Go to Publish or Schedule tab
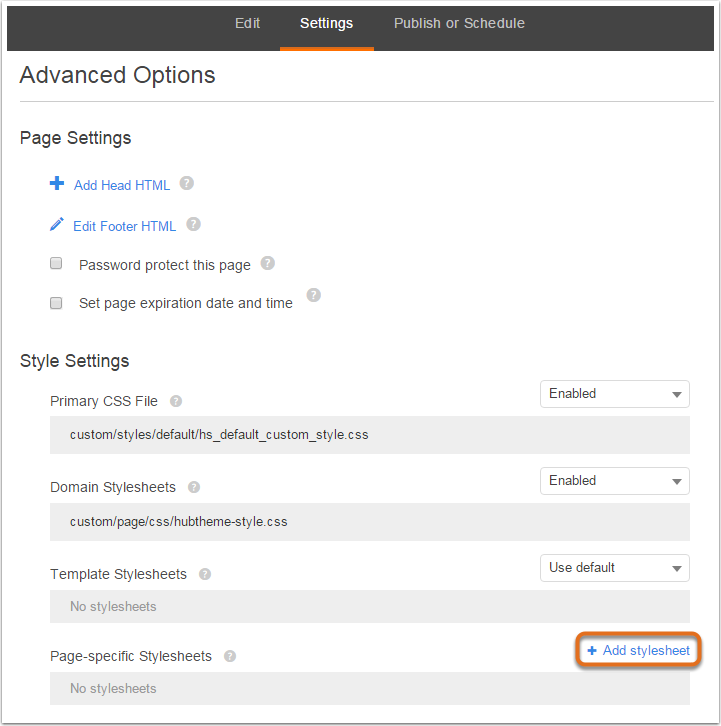The image size is (721, 726). click(x=459, y=24)
